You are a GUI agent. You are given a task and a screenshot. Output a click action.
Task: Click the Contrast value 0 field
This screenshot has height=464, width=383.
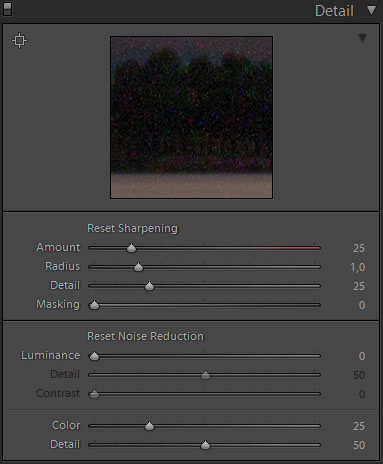(362, 394)
